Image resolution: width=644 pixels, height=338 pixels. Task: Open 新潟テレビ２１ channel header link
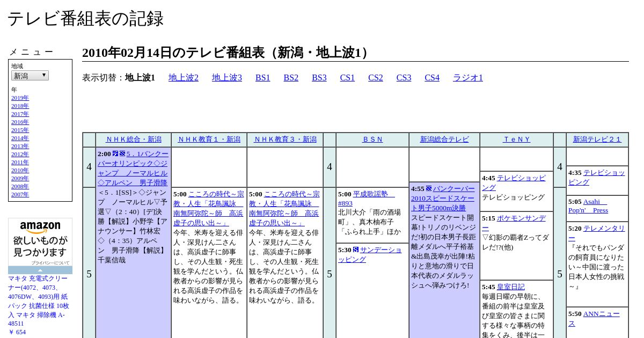[x=597, y=139]
